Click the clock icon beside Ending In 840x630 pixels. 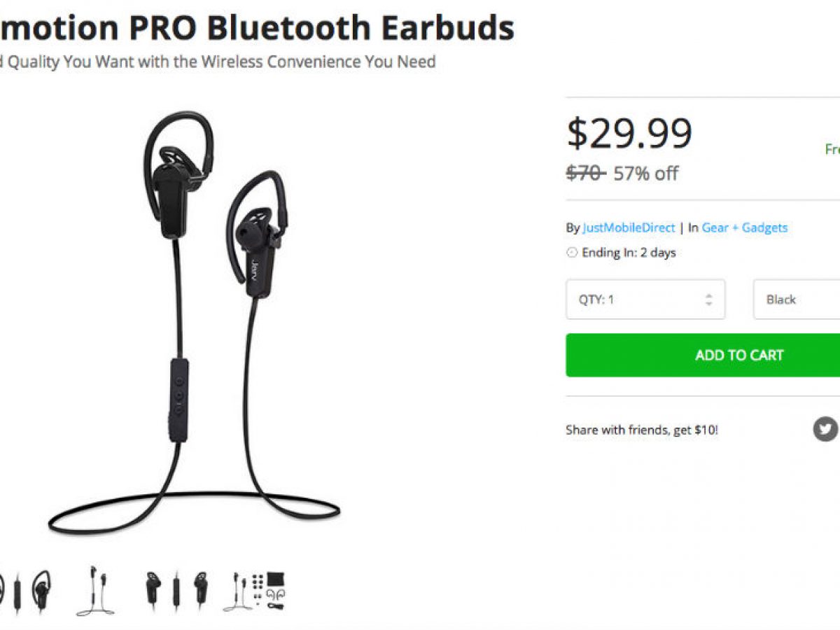click(572, 253)
